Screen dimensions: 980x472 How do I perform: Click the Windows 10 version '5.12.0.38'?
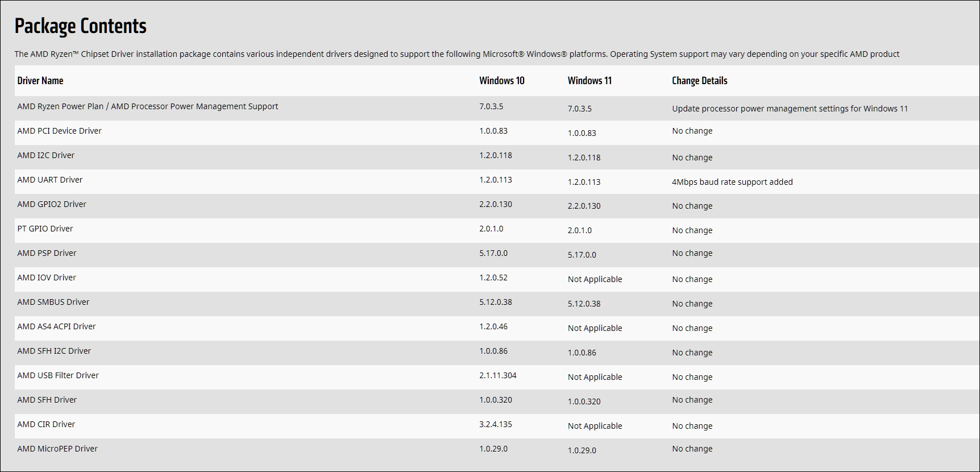[496, 302]
